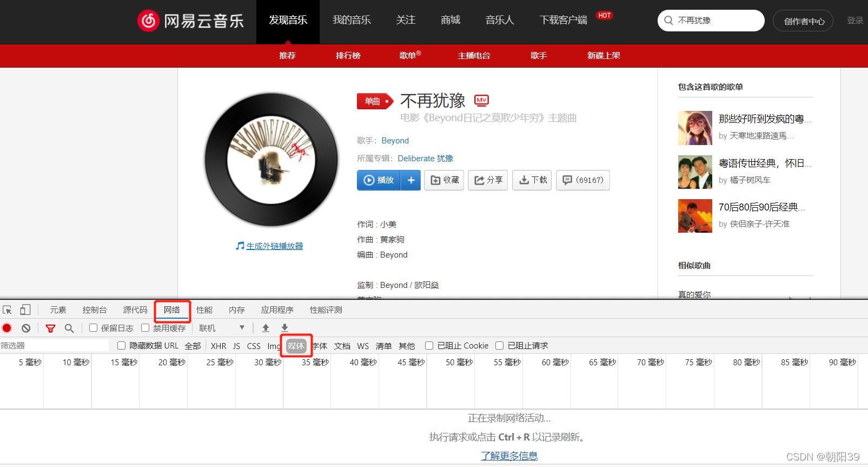Stop network recording with the red record button
This screenshot has width=868, height=467.
pyautogui.click(x=7, y=328)
